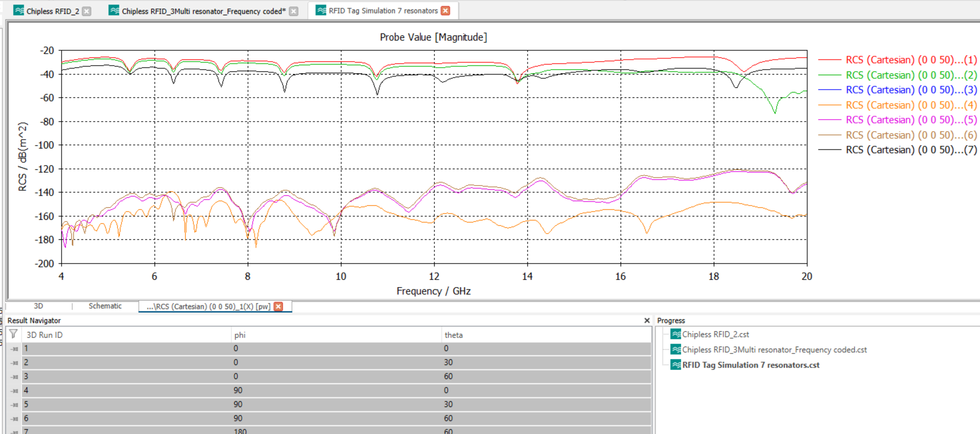Image resolution: width=980 pixels, height=434 pixels.
Task: Click the RFID Tag Simulation tab icon
Action: 320,11
